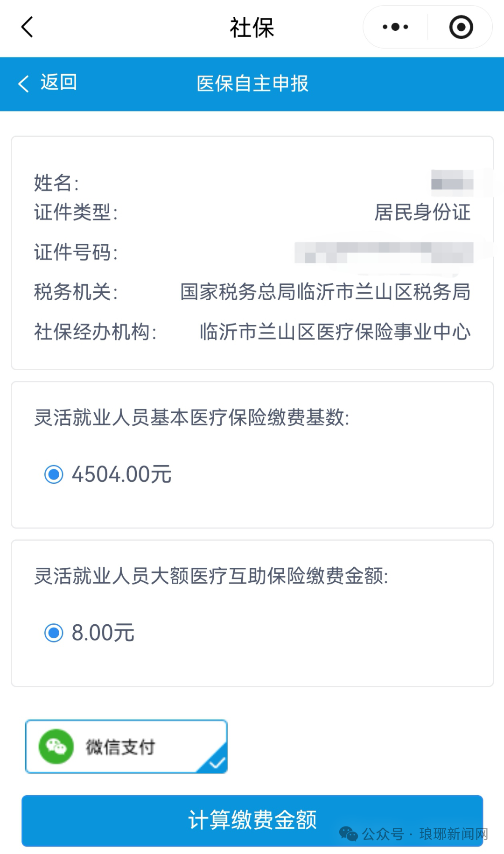504x854 pixels.
Task: Click the blurred 证件号码 value field
Action: point(384,252)
